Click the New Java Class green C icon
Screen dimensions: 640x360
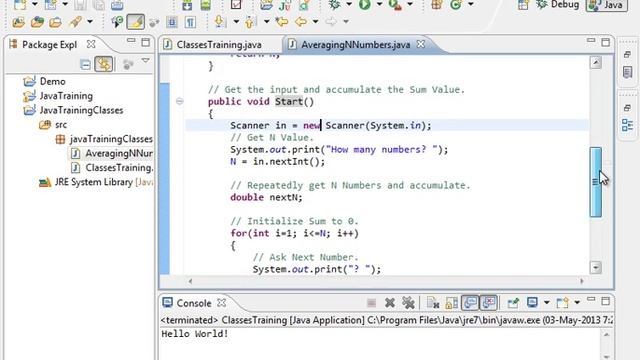pyautogui.click(x=456, y=4)
